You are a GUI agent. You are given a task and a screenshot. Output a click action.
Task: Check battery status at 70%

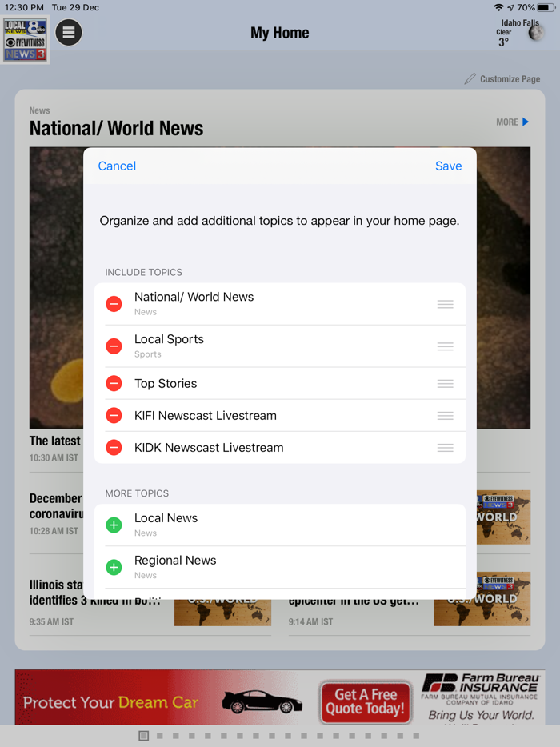pos(536,8)
